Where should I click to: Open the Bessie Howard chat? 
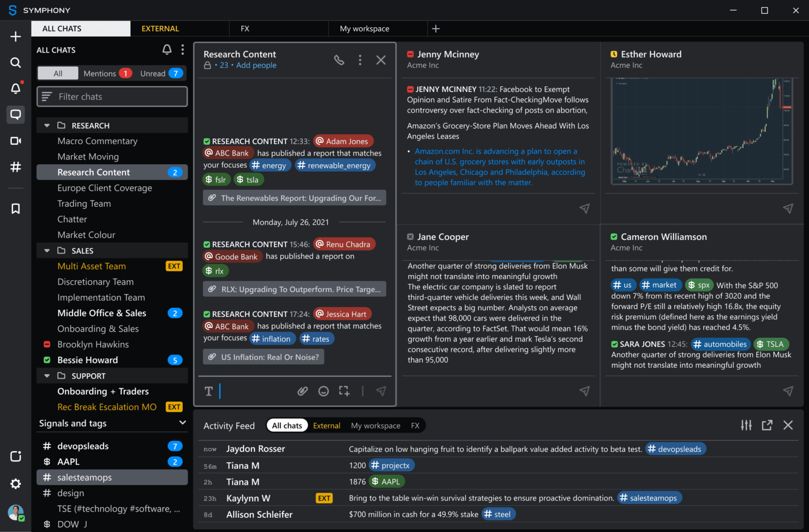[112, 360]
